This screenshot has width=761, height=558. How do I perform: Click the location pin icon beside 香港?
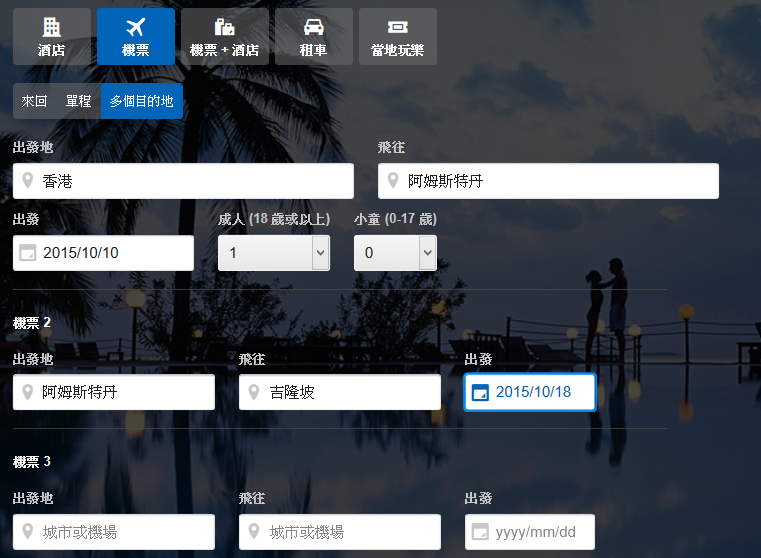click(28, 180)
